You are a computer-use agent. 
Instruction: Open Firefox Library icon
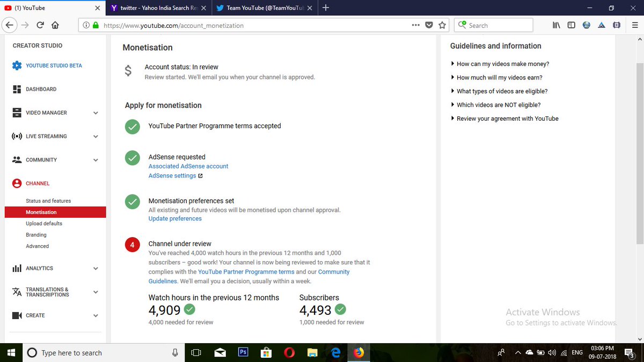point(557,25)
